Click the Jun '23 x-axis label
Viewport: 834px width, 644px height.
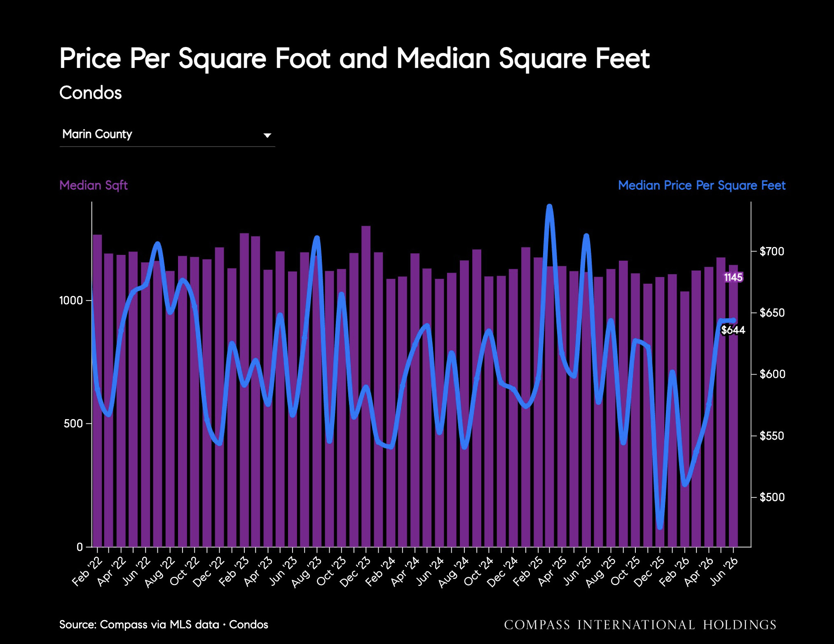(283, 571)
